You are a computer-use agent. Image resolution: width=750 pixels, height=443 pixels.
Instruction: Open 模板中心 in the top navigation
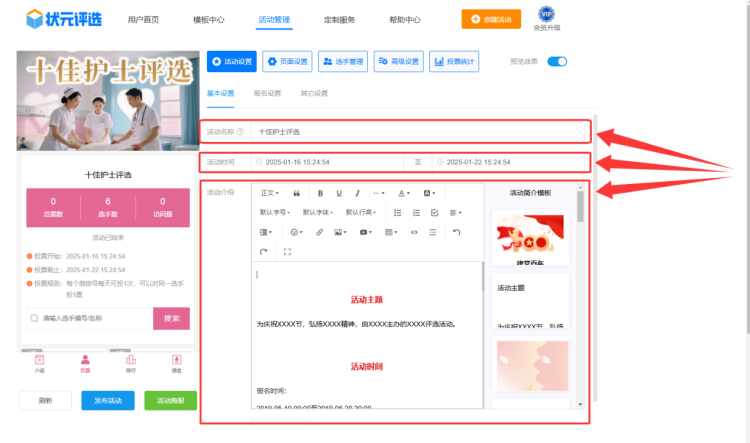click(x=208, y=19)
